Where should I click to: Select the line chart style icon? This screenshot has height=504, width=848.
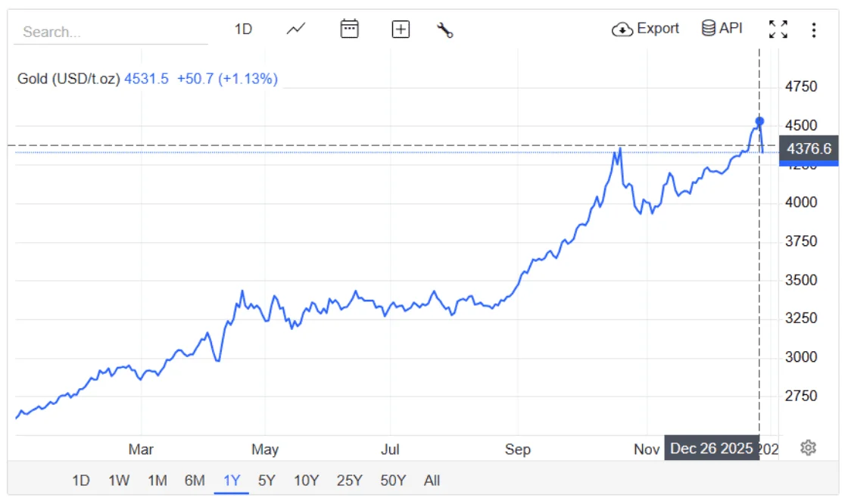pyautogui.click(x=295, y=29)
